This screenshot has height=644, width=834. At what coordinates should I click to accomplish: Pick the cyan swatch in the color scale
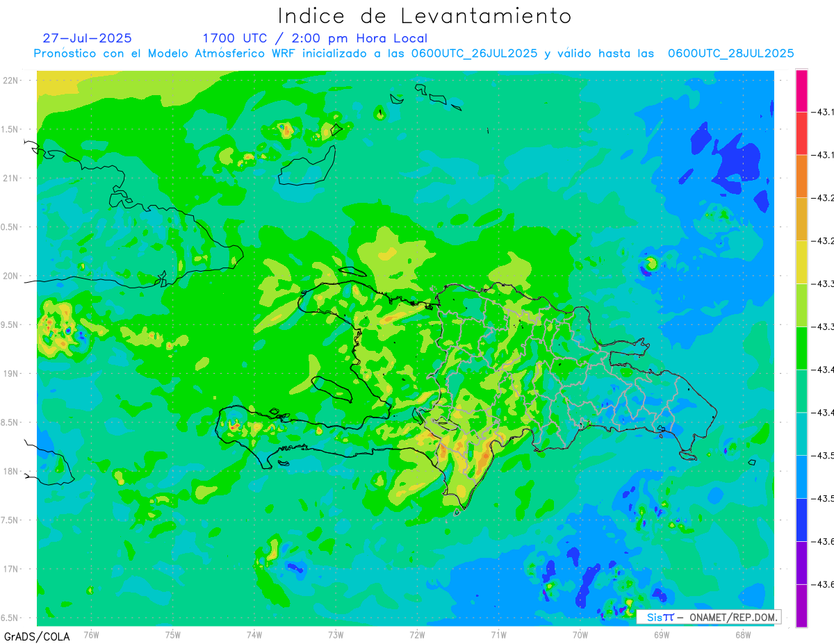801,434
